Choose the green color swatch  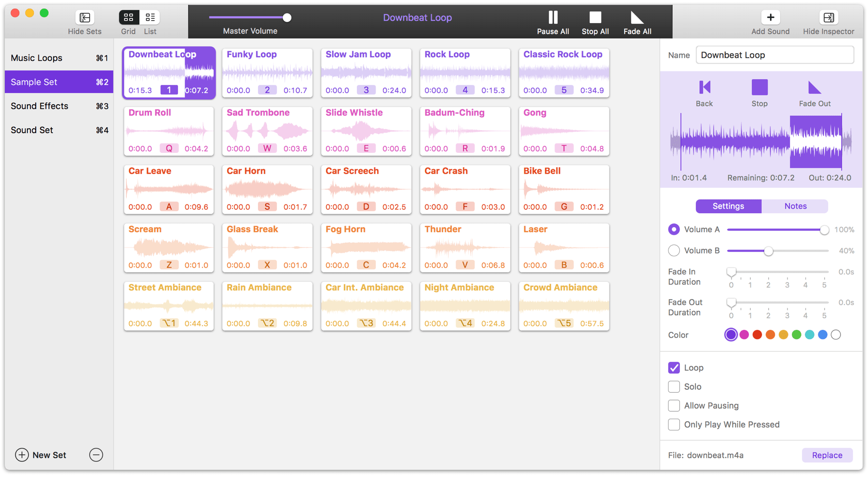[x=796, y=335]
